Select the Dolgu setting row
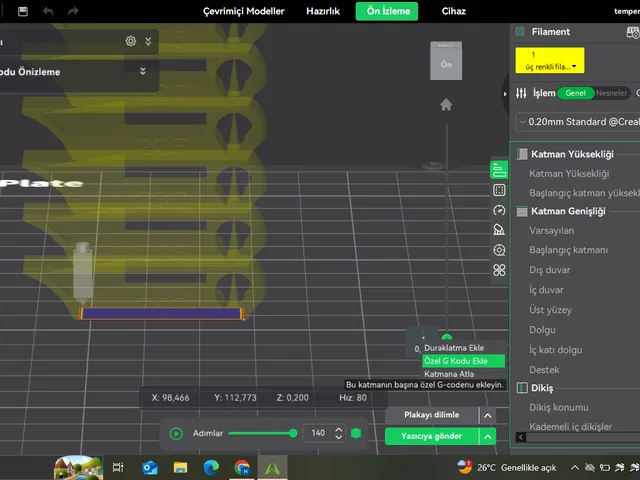640x480 pixels. [x=542, y=330]
